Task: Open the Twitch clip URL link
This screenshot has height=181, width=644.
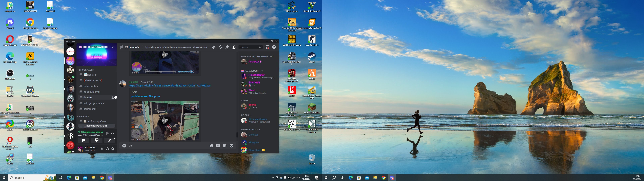Action: 170,86
